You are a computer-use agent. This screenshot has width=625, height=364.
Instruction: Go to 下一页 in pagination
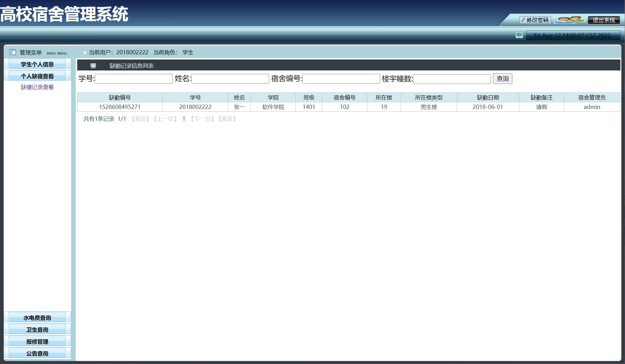pyautogui.click(x=202, y=119)
